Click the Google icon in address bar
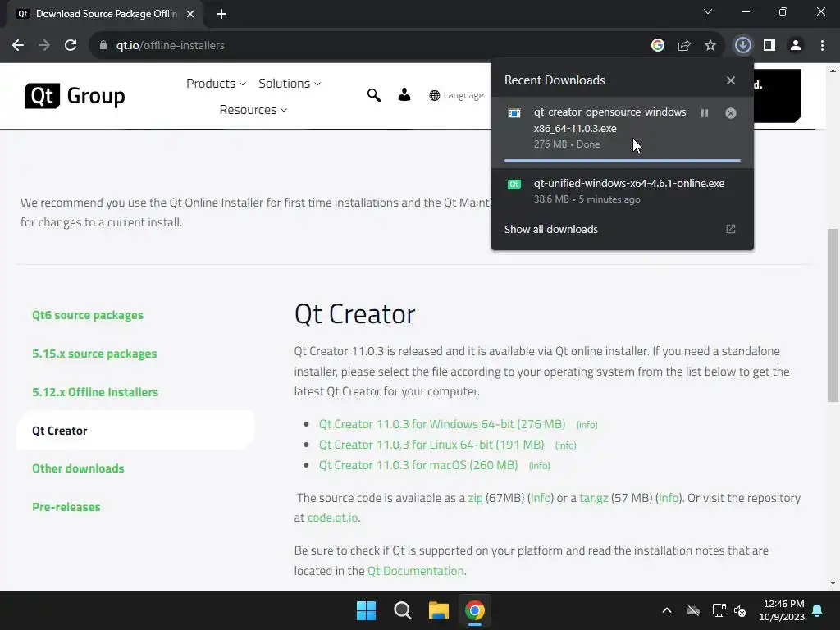The width and height of the screenshot is (840, 630). click(x=658, y=46)
